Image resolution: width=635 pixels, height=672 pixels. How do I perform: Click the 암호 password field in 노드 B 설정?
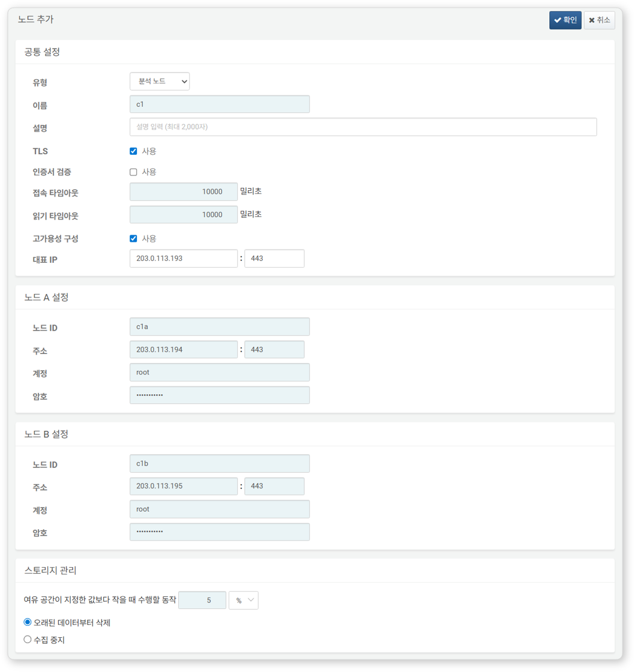220,532
